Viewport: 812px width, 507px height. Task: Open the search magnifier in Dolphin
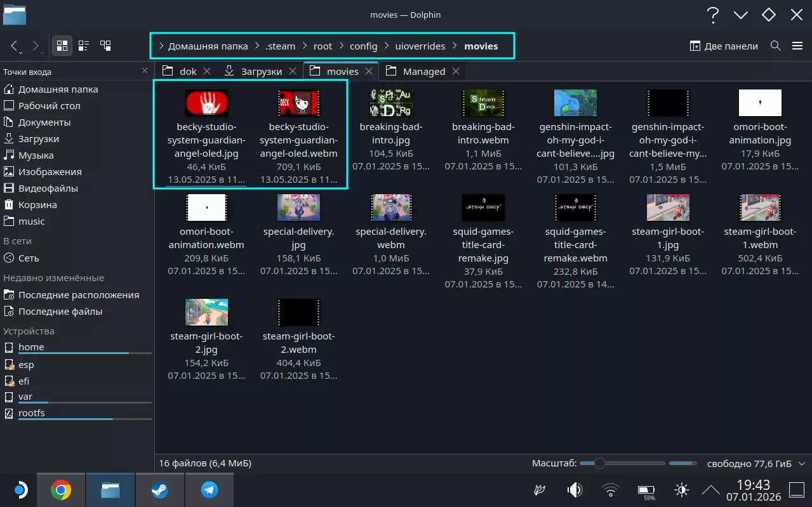point(776,46)
